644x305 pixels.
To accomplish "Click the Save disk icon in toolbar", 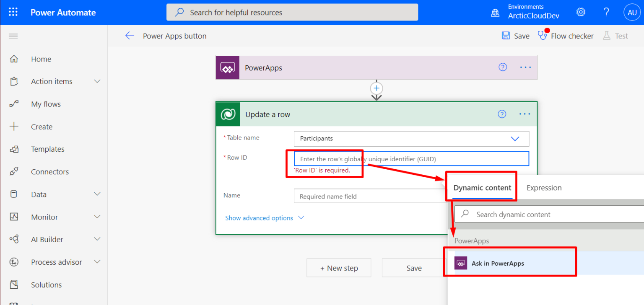I will point(506,36).
